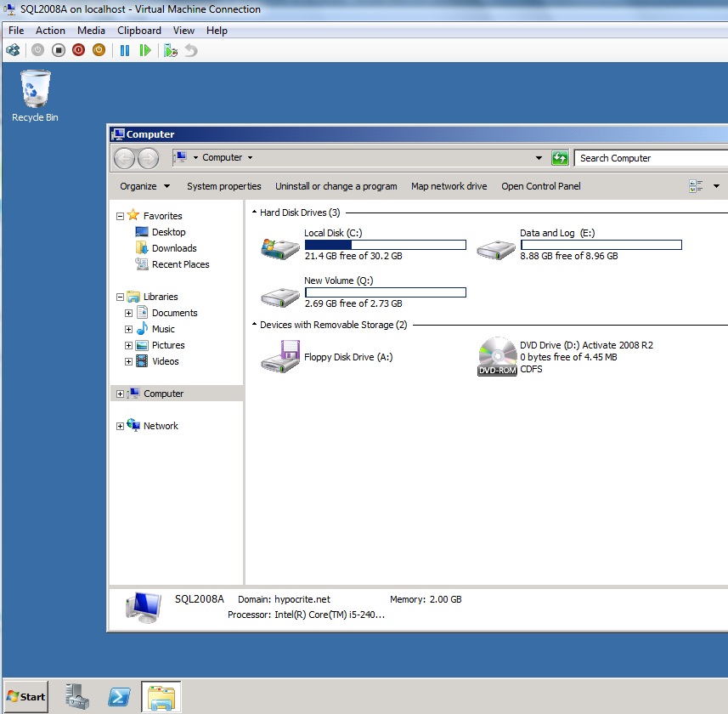The height and width of the screenshot is (714, 728).
Task: Open the address bar history dropdown
Action: pos(539,158)
